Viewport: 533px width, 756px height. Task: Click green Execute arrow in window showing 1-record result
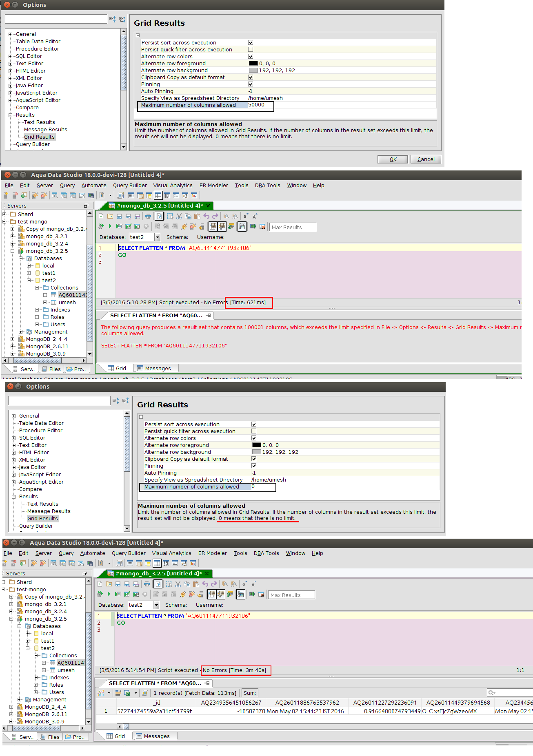pyautogui.click(x=109, y=594)
